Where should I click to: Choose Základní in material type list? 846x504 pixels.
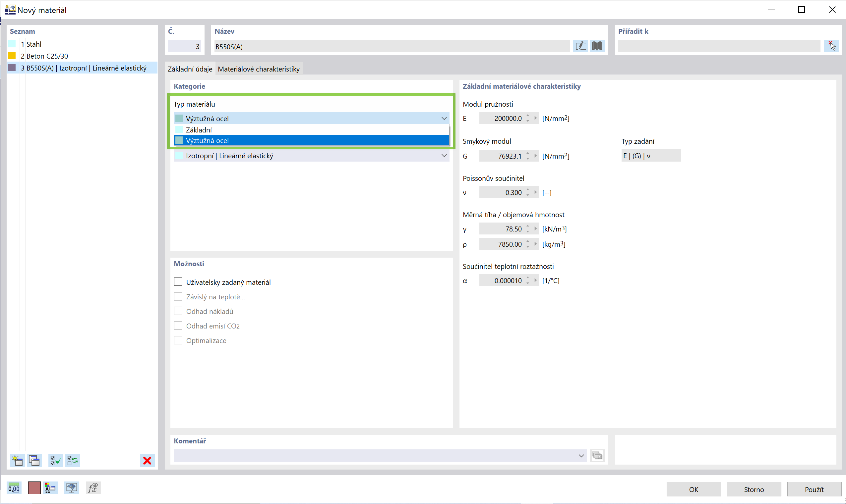[x=199, y=130]
